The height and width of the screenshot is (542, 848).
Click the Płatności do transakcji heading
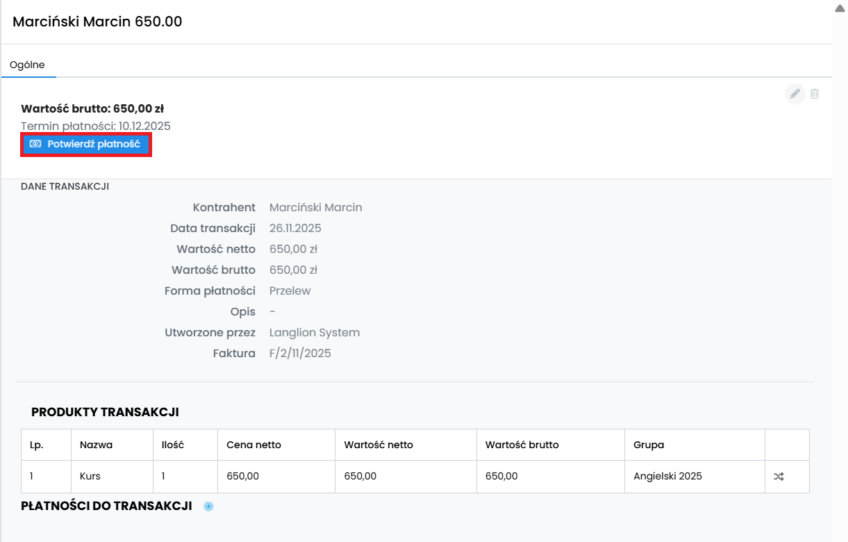(106, 507)
